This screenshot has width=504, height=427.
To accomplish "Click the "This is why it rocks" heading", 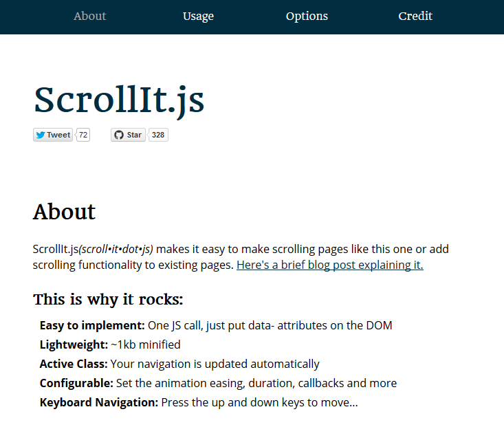I will click(x=109, y=299).
